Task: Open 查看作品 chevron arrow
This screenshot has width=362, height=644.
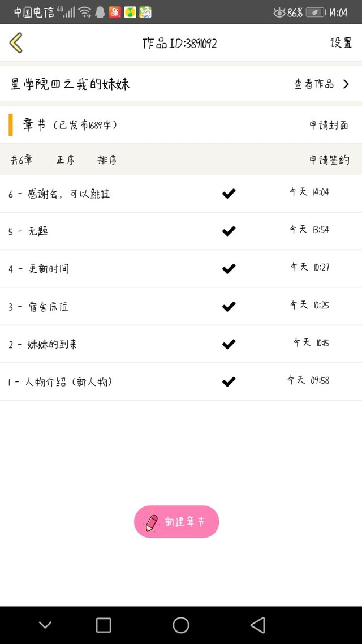Action: click(x=346, y=84)
